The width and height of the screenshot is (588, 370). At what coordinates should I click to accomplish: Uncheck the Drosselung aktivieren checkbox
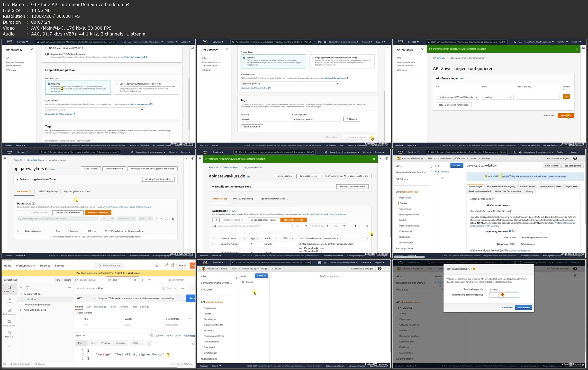click(x=510, y=231)
